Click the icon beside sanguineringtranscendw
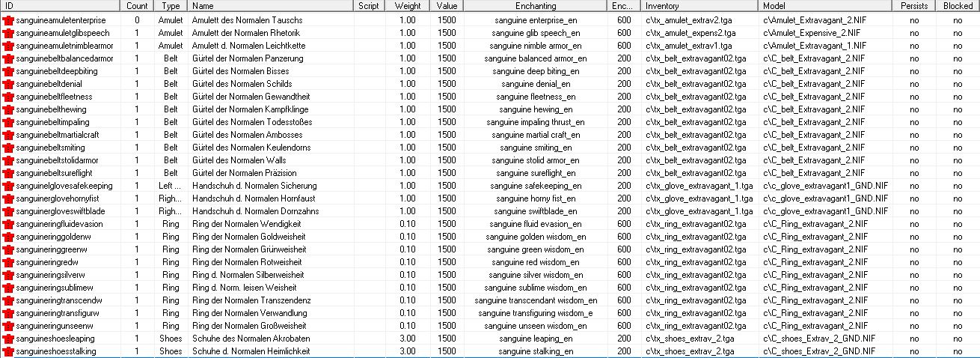 pos(8,300)
